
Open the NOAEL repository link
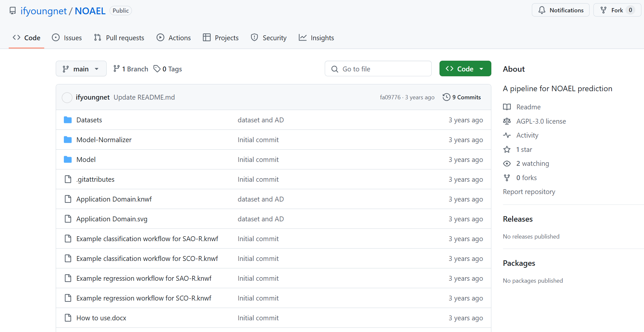pos(90,11)
